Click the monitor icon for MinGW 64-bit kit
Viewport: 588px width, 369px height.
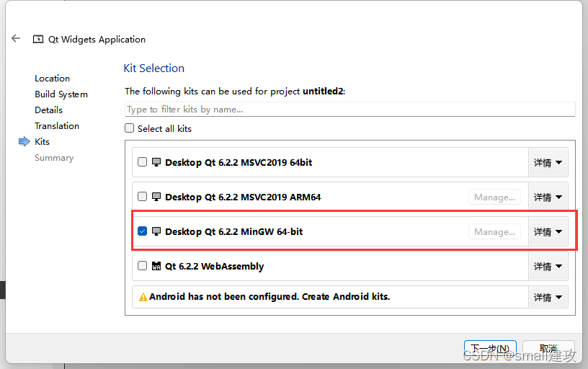[156, 231]
